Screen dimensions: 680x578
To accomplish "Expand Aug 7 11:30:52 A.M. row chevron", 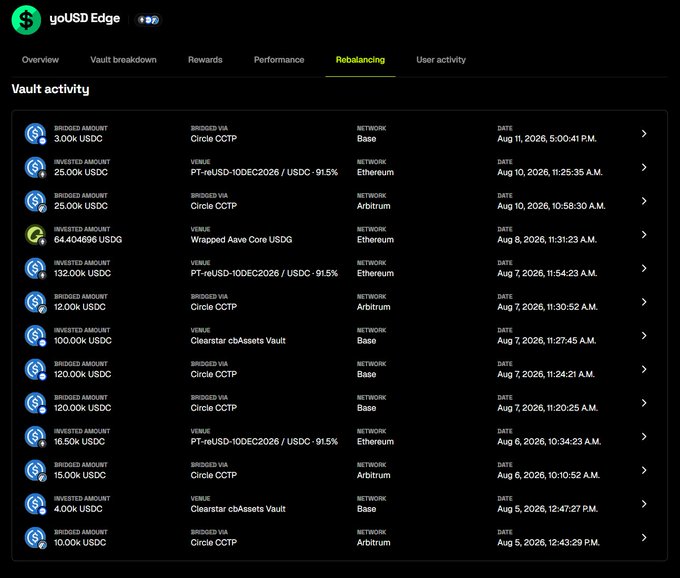I will coord(644,302).
